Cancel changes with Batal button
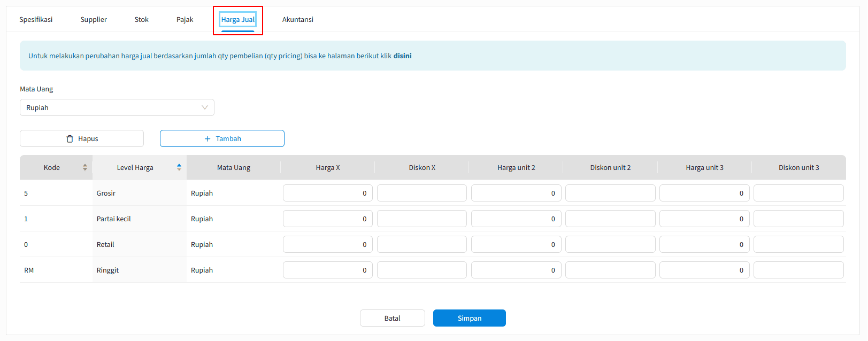This screenshot has width=868, height=341. tap(392, 318)
